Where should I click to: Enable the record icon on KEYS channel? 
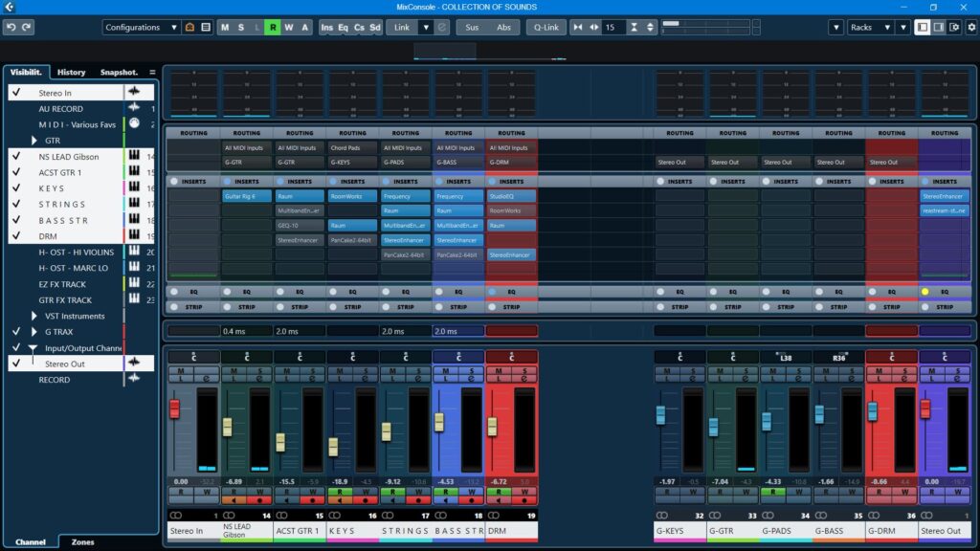point(367,498)
